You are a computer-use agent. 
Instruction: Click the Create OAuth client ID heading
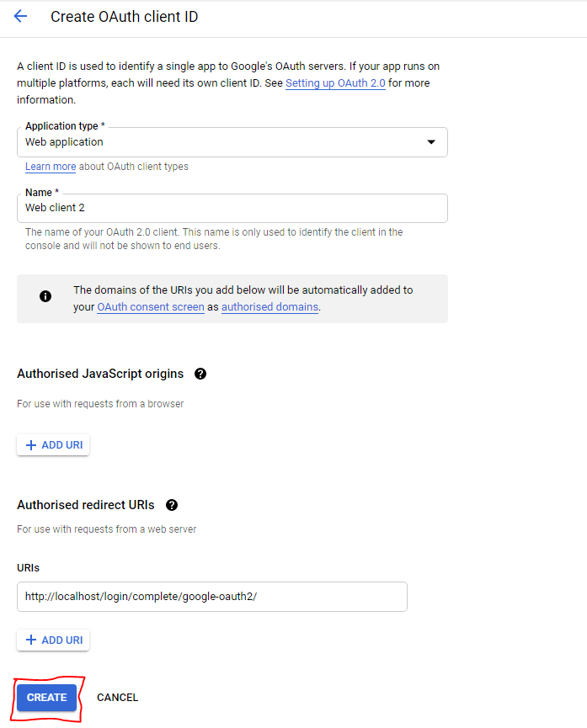(x=124, y=17)
